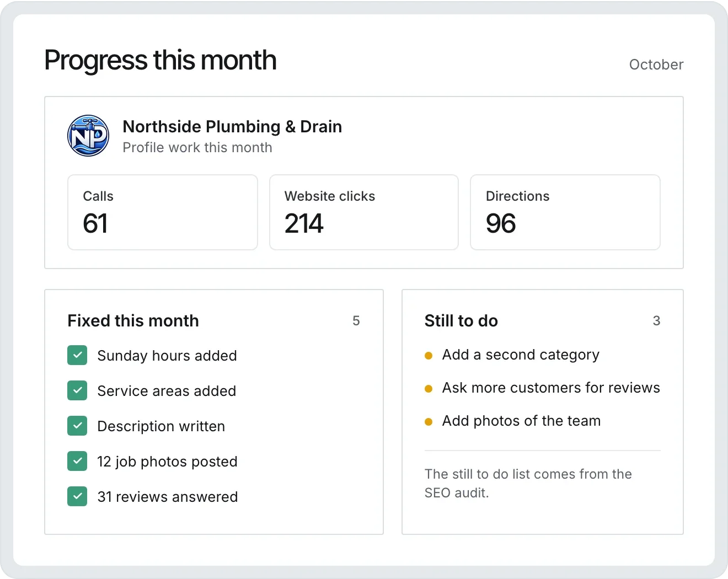This screenshot has height=579, width=728.
Task: Click the Description written label
Action: point(161,426)
